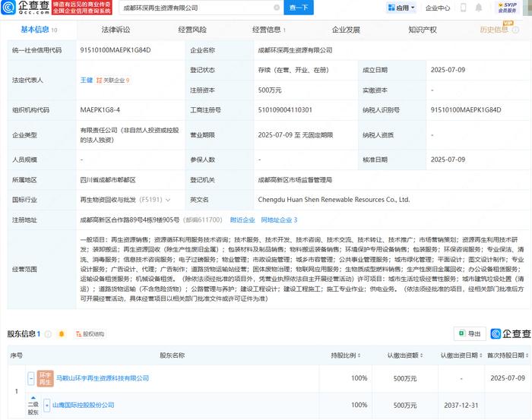532x420 pixels.
Task: Open SVIP 会员服务
Action: pyautogui.click(x=507, y=8)
